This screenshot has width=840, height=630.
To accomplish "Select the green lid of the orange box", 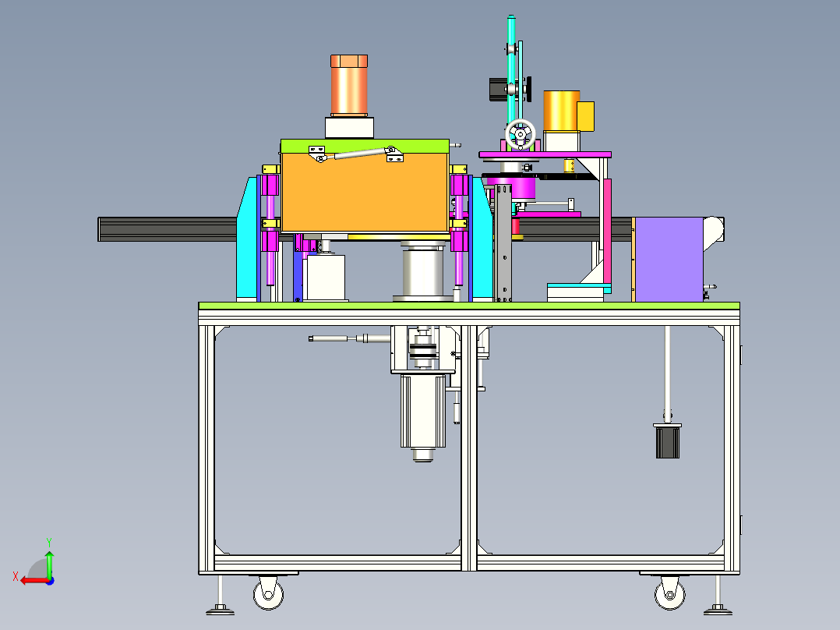I will 365,146.
